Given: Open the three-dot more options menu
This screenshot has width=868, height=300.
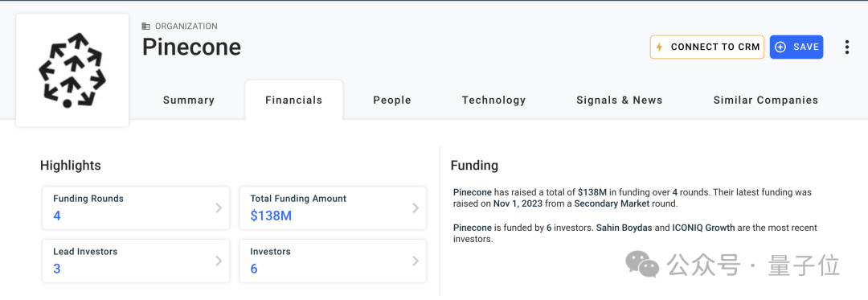Looking at the screenshot, I should pyautogui.click(x=847, y=47).
